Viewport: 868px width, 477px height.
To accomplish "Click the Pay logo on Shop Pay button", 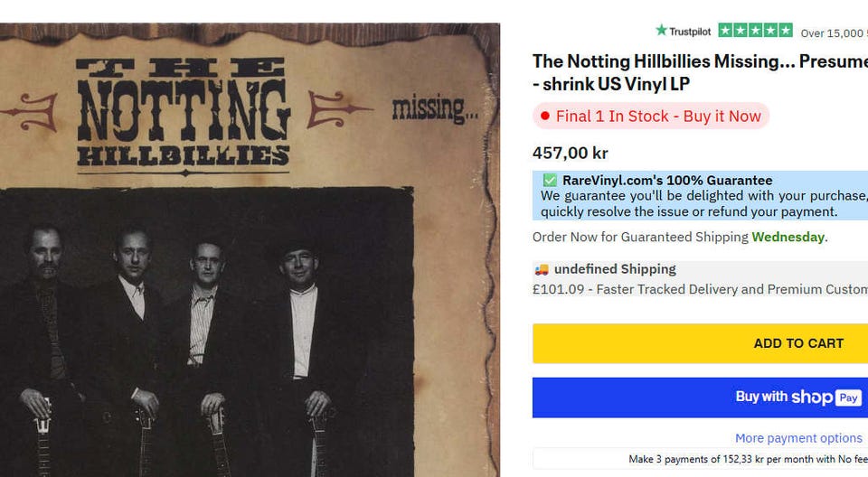I will click(848, 397).
